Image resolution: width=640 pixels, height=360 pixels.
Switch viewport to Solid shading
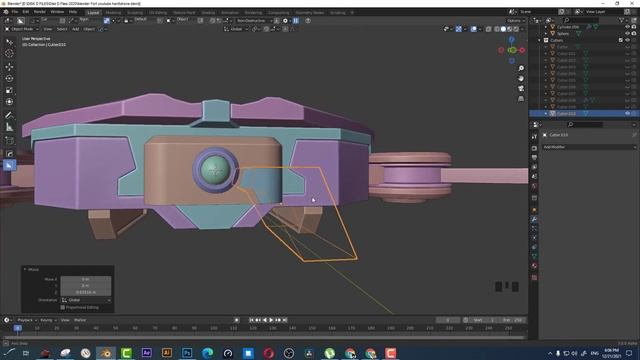(x=503, y=29)
